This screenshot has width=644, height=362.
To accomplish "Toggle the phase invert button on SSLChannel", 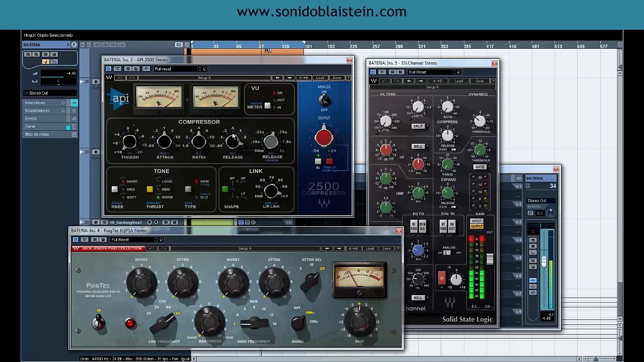I will click(442, 278).
